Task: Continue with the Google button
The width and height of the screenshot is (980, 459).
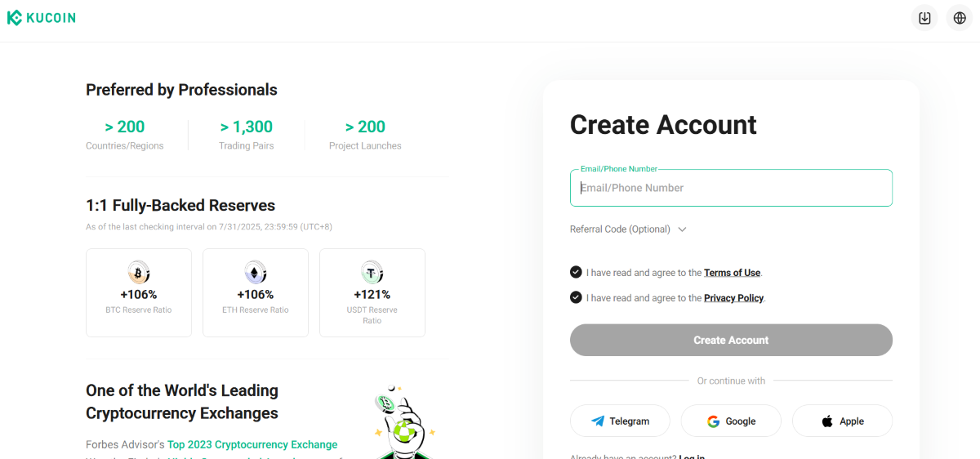Action: (x=731, y=421)
